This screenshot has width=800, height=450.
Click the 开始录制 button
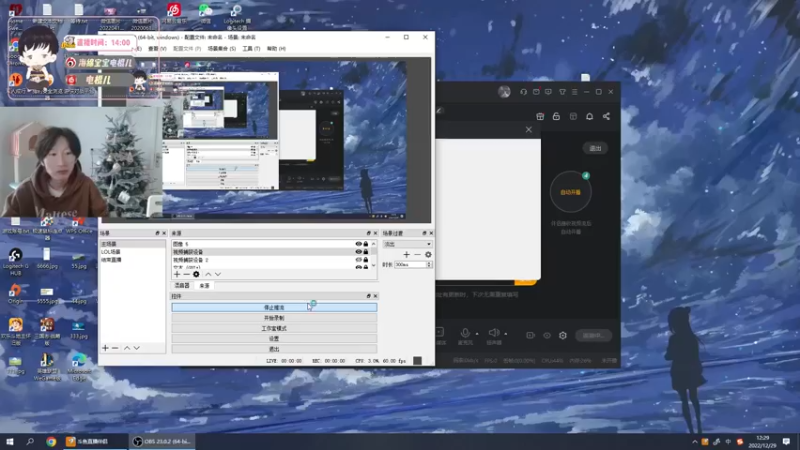tap(274, 318)
